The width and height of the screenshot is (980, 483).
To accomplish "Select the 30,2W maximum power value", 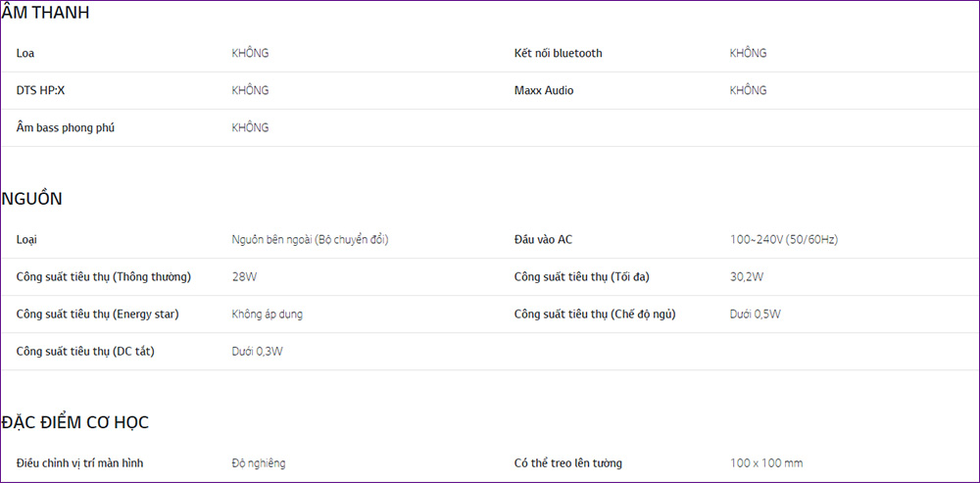I will click(x=746, y=277).
